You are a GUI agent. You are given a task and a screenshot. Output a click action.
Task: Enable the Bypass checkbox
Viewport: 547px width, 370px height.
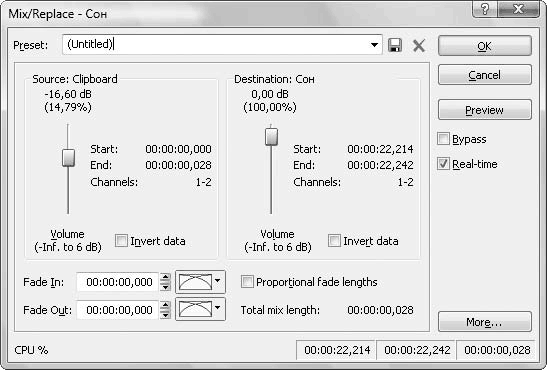(x=443, y=139)
